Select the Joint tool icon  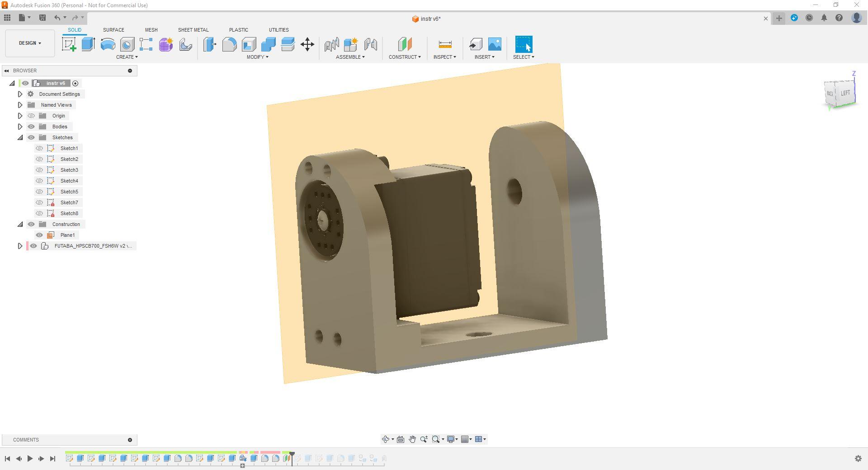point(370,44)
